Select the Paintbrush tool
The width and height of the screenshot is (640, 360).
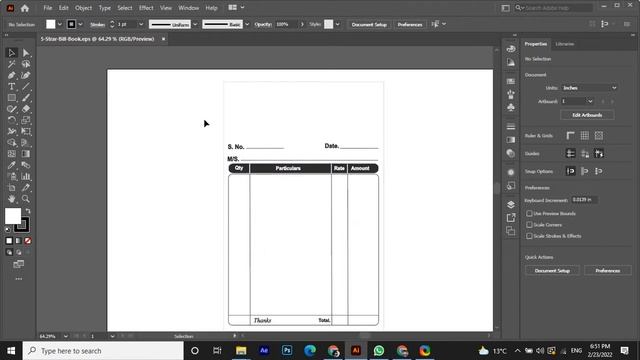[26, 98]
